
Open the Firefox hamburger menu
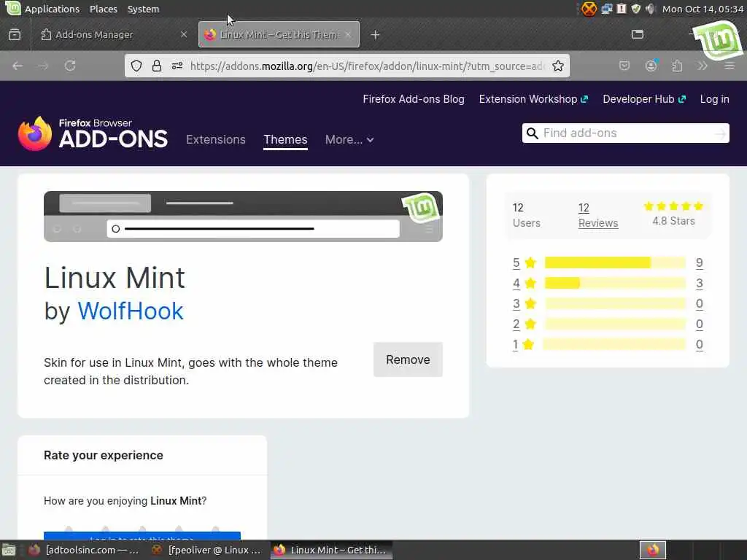pos(729,66)
